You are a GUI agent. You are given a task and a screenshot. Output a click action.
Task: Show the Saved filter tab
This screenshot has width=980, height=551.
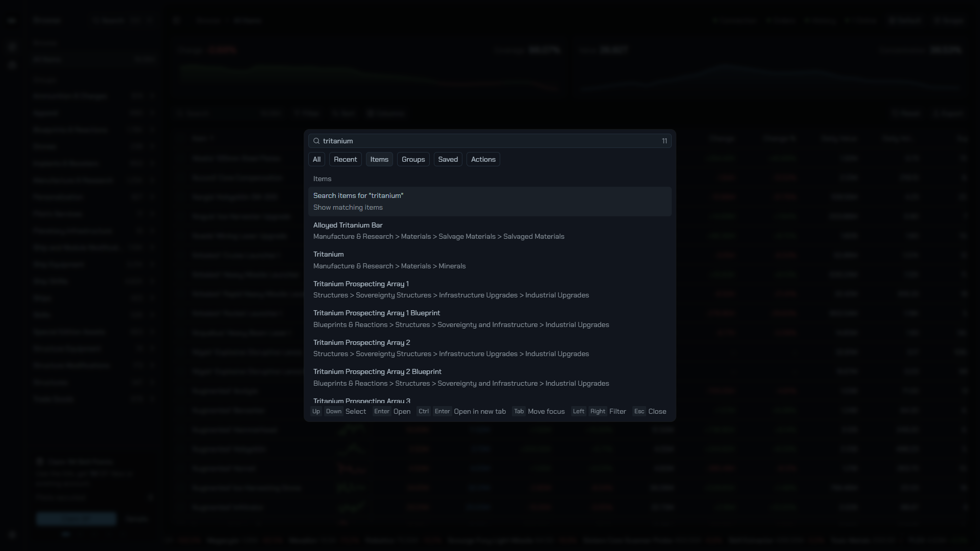448,159
